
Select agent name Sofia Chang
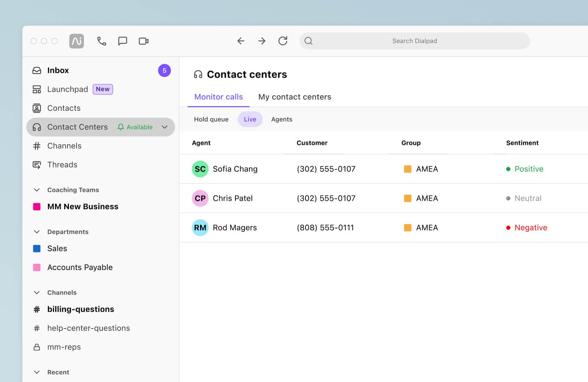(x=235, y=169)
